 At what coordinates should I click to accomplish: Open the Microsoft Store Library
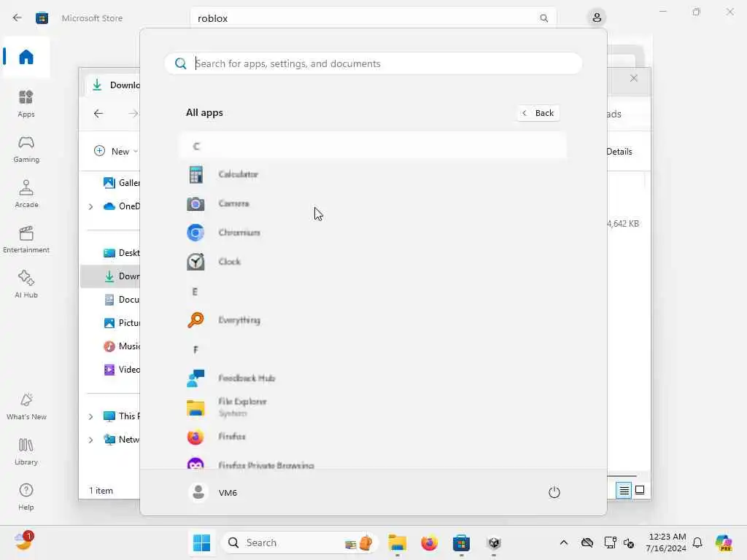(26, 451)
